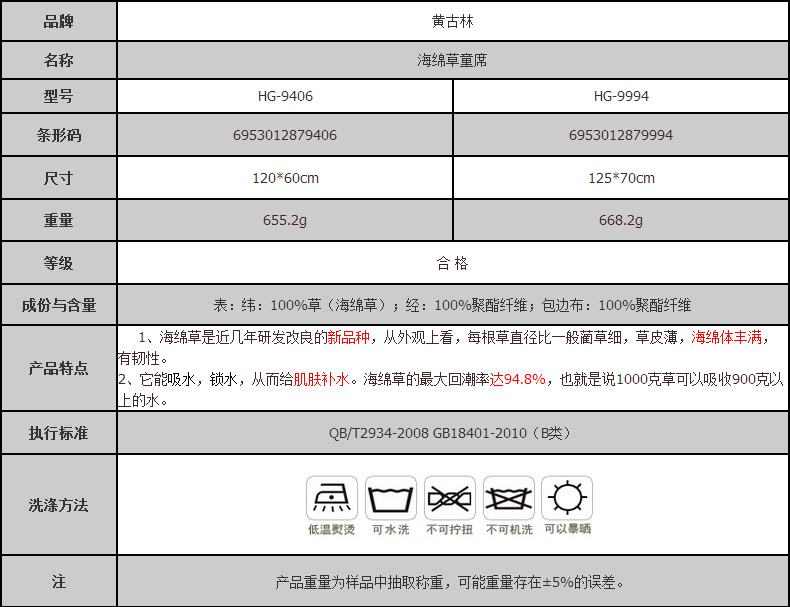
Task: Select the brand name 黄古林
Action: click(x=452, y=21)
